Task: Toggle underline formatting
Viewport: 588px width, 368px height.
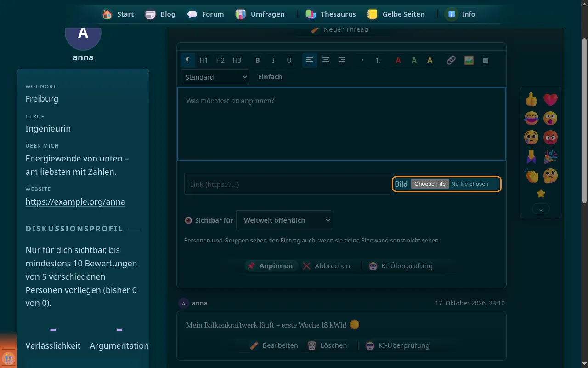Action: 289,60
